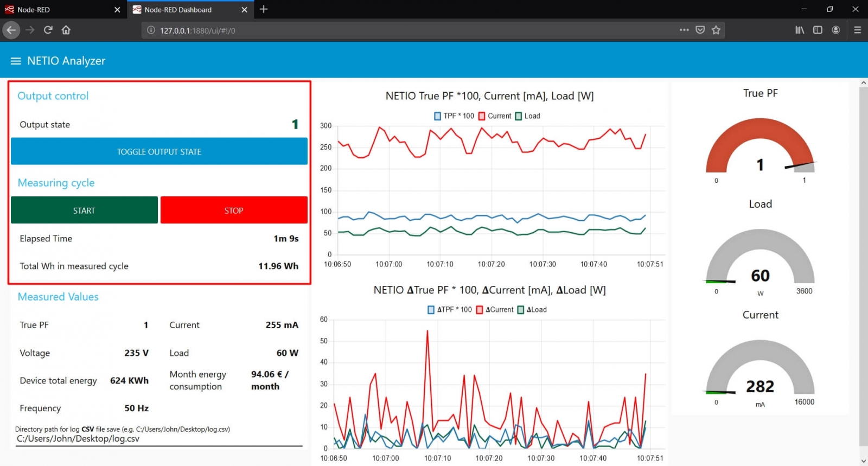Image resolution: width=868 pixels, height=466 pixels.
Task: Toggle the browser sidebar icon
Action: click(x=818, y=30)
